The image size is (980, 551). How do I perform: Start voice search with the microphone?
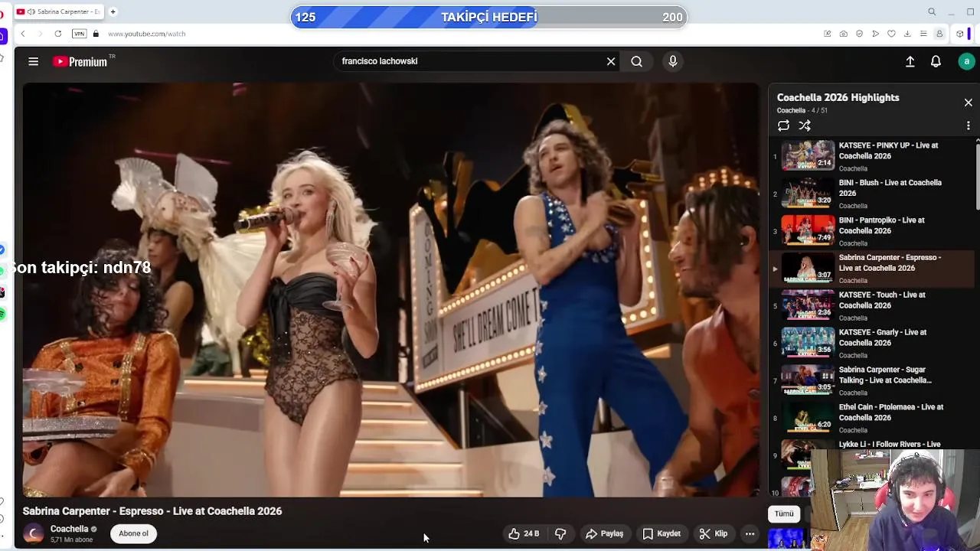pos(673,61)
